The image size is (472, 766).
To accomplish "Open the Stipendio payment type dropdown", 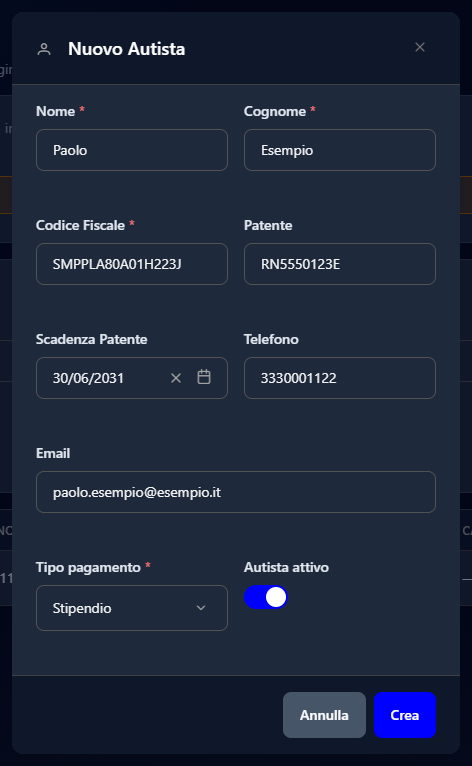I will tap(132, 608).
